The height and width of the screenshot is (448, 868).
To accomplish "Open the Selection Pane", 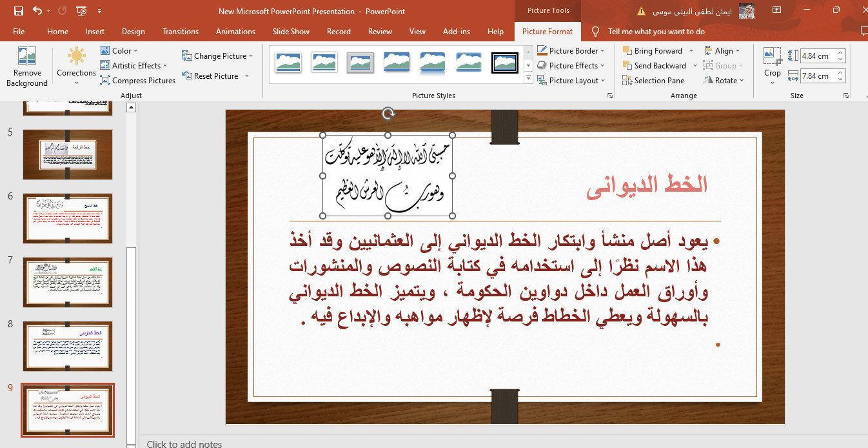I will [x=653, y=81].
